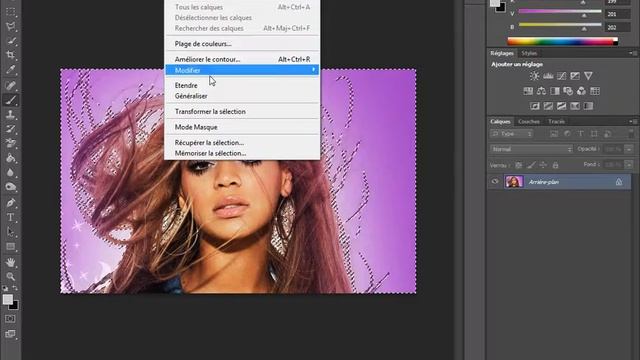Viewport: 640px width, 360px height.
Task: Add a Photo Filter adjustment
Action: (x=568, y=91)
